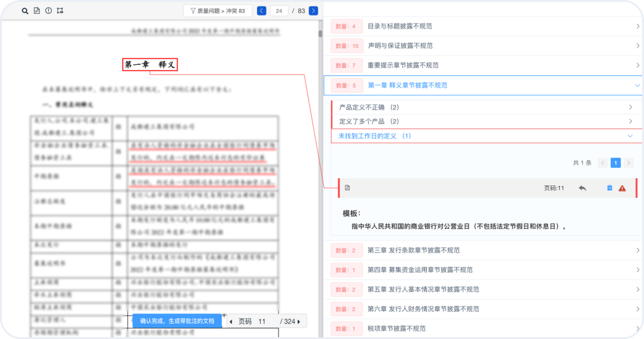Viewport: 644px width, 339px height.
Task: Collapse 未找到工作日的定义 (1) sub-item
Action: point(487,136)
